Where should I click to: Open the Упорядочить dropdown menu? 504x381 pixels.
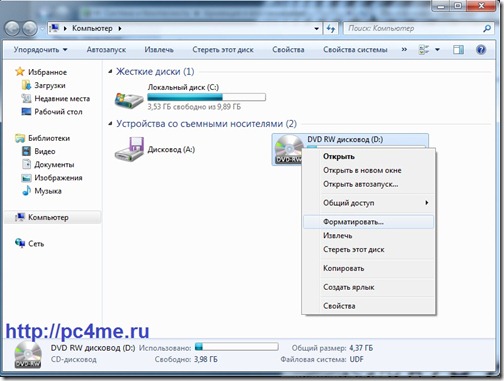point(40,50)
